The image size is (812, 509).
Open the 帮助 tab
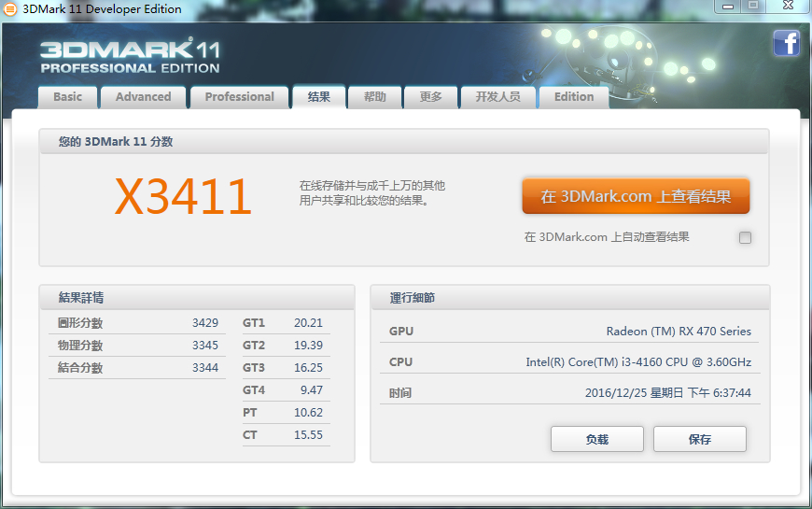[375, 97]
